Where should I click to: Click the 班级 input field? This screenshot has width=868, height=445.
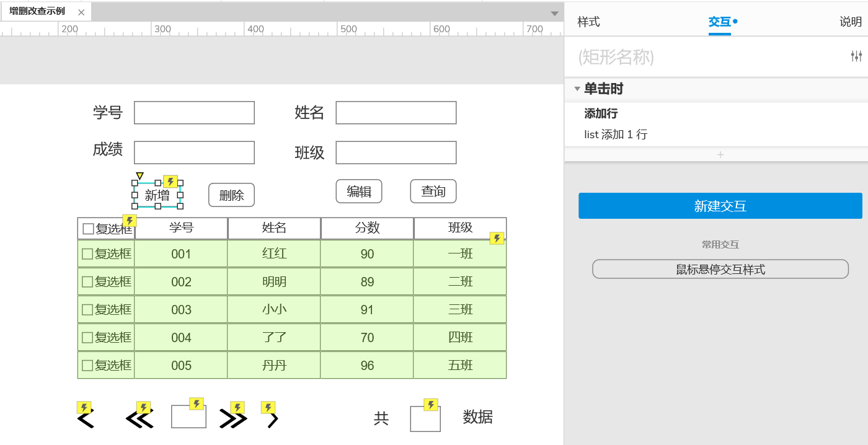(x=396, y=152)
